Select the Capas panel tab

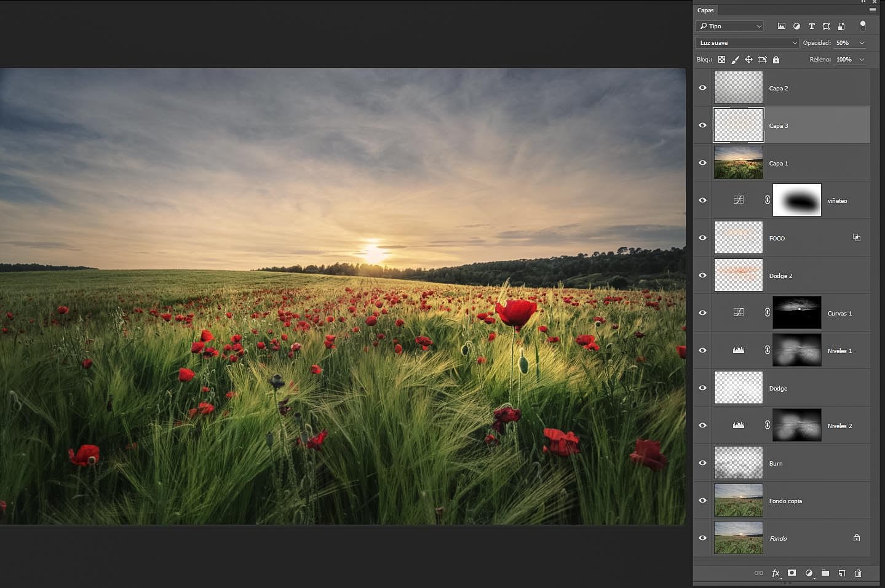click(705, 10)
